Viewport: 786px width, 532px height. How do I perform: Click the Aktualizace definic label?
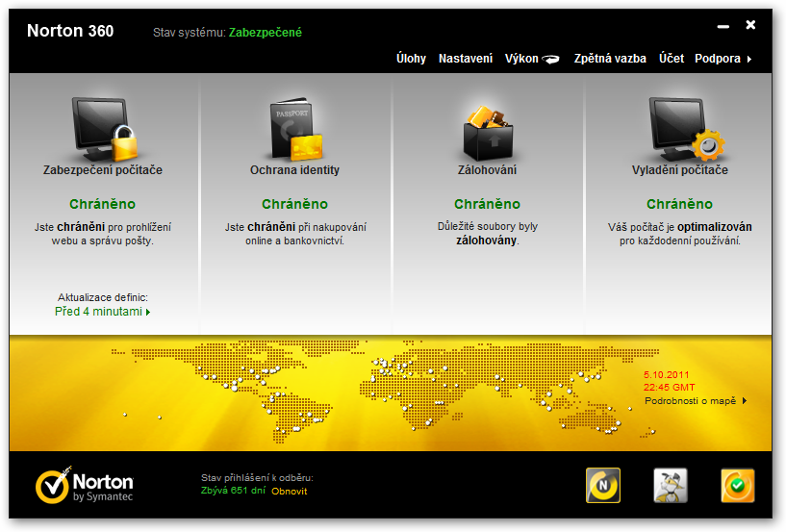(103, 297)
